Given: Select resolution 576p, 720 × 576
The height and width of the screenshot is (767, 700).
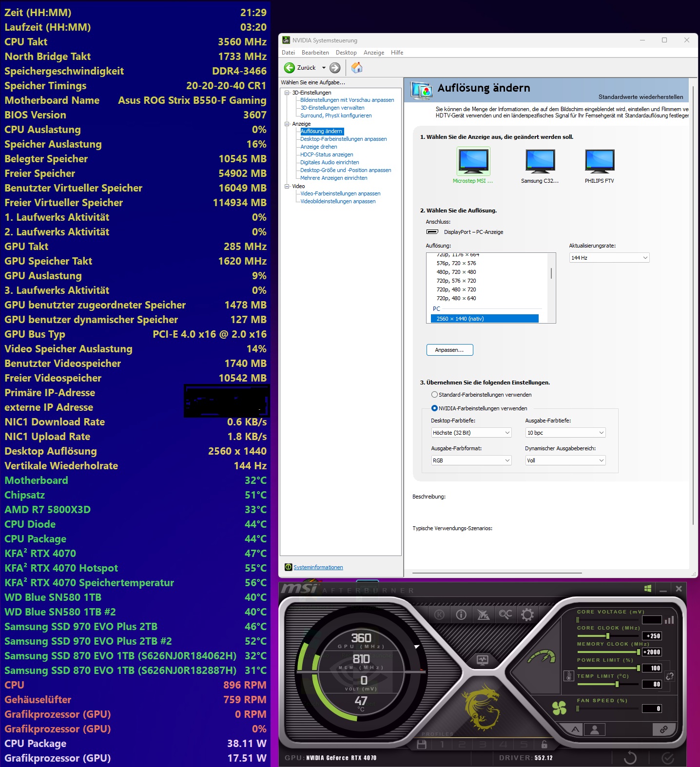Looking at the screenshot, I should pyautogui.click(x=456, y=263).
